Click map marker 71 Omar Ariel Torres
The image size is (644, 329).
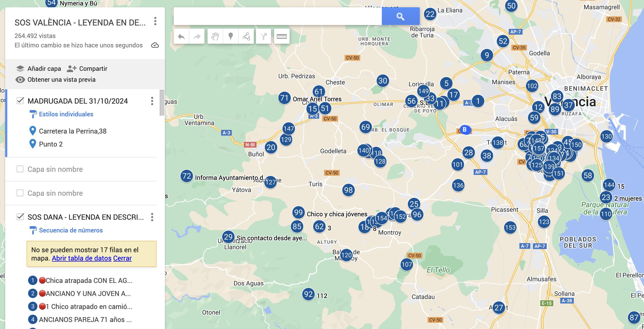point(284,98)
